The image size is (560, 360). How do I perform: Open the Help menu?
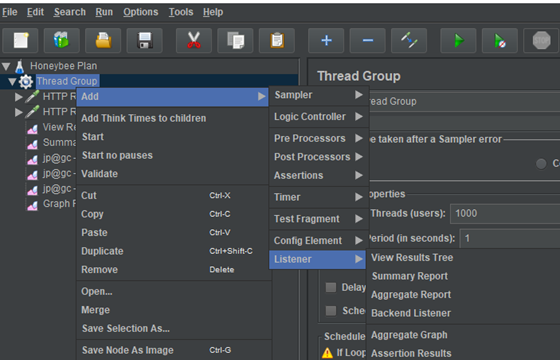tap(213, 12)
